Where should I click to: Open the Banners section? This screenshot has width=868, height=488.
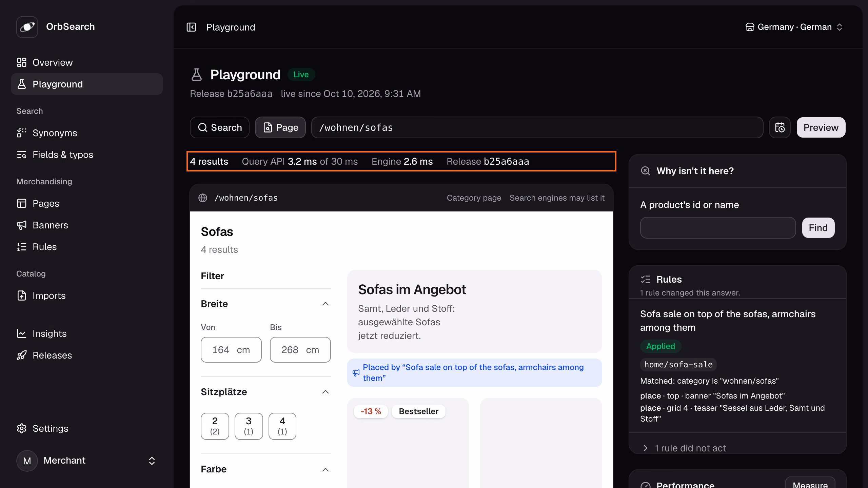click(87, 225)
